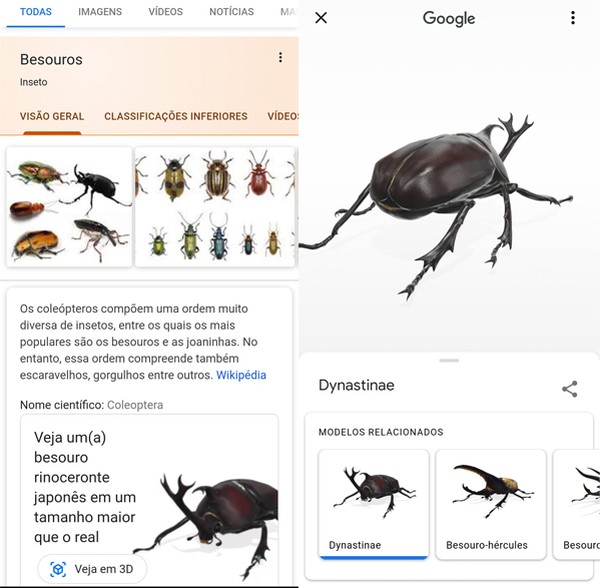Open the three-dot menu on Besouros card
The image size is (600, 588).
(x=280, y=57)
